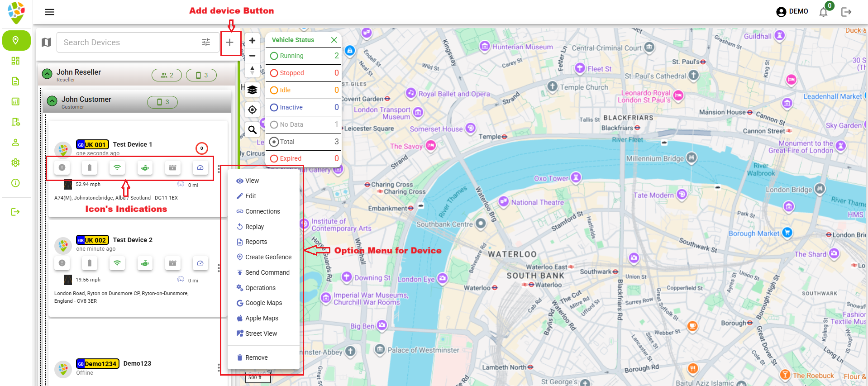
Task: Click the add device plus button
Action: pyautogui.click(x=229, y=43)
